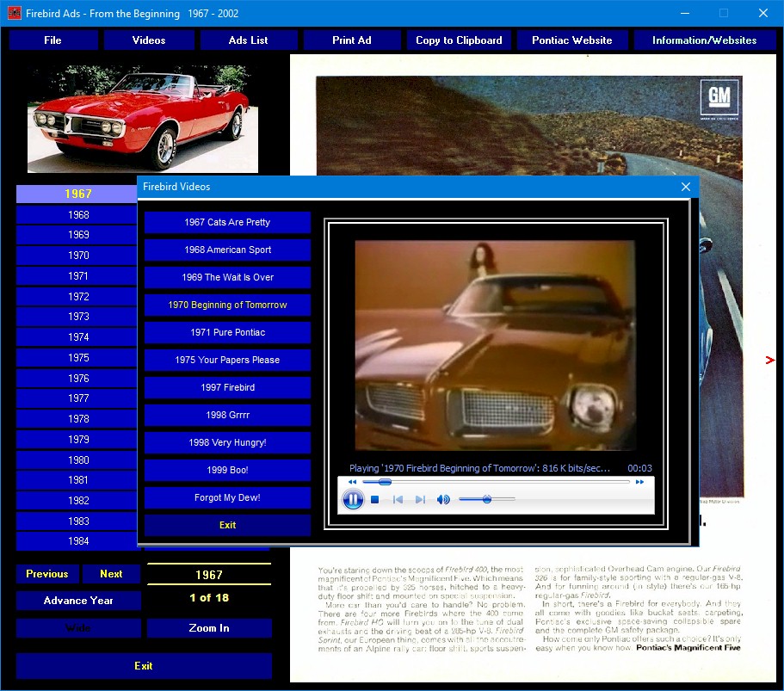This screenshot has height=691, width=784.
Task: Select year 1967 in the year list
Action: pyautogui.click(x=77, y=194)
